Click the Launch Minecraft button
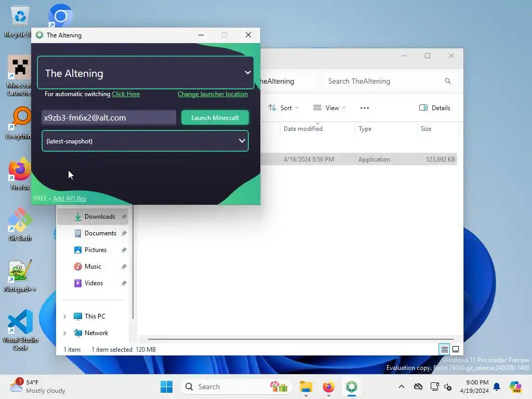This screenshot has height=399, width=532. [215, 117]
